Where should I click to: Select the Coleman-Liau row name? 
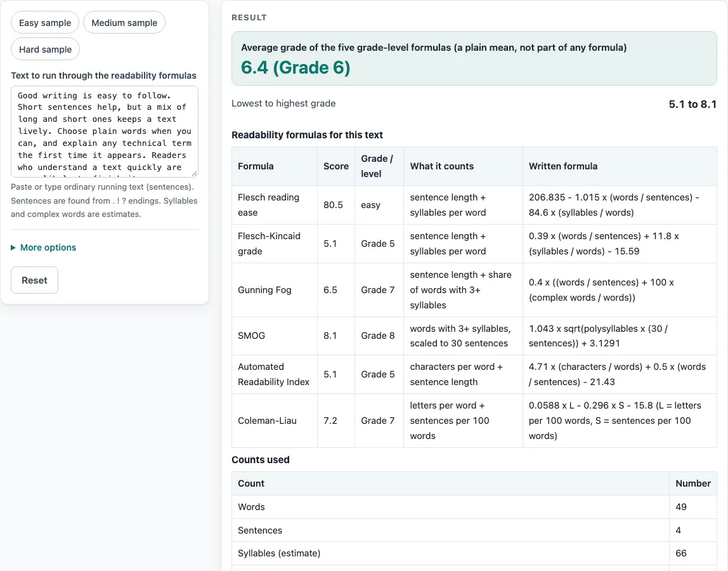coord(267,421)
